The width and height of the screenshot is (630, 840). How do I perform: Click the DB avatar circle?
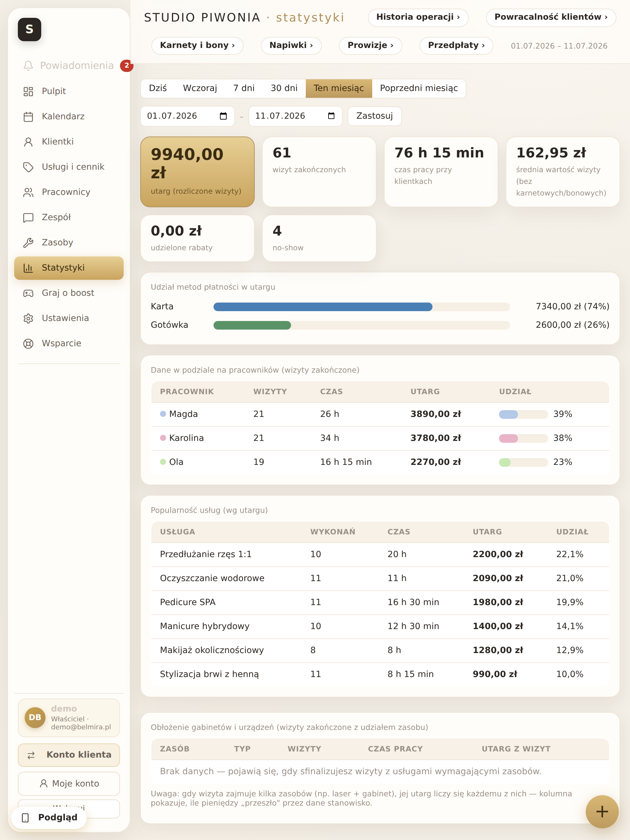[x=35, y=717]
